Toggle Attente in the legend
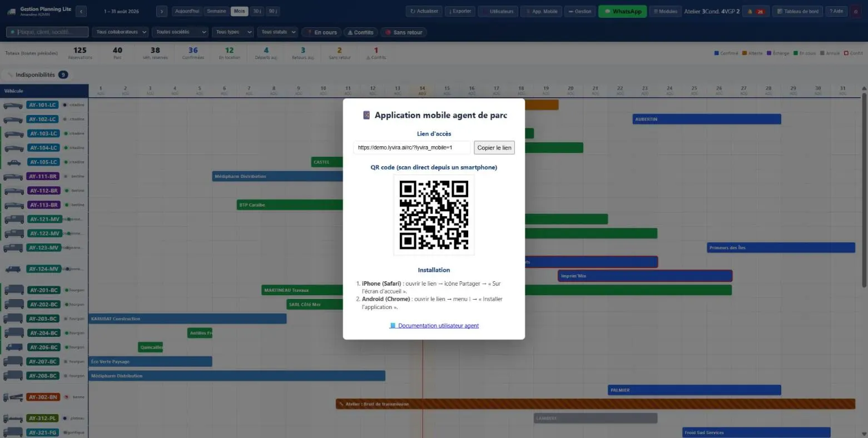The width and height of the screenshot is (868, 438). [x=752, y=53]
